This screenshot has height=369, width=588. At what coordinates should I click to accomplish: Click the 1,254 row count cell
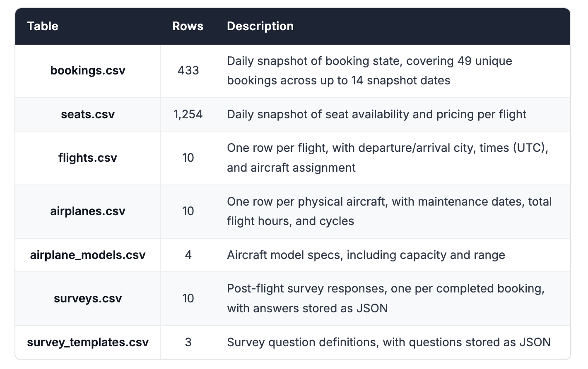pyautogui.click(x=188, y=114)
